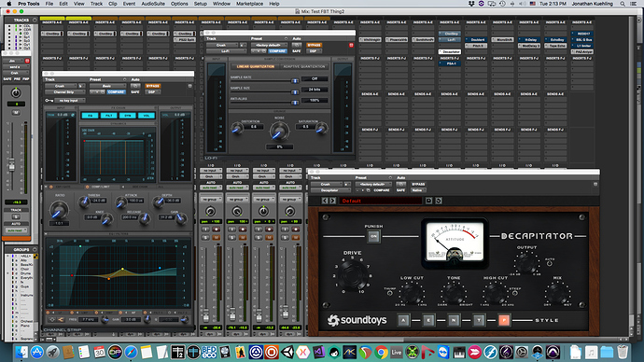Click the Channel Strip Ratio knob

tap(59, 210)
